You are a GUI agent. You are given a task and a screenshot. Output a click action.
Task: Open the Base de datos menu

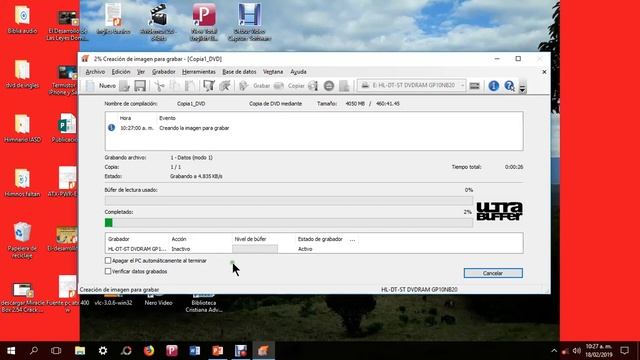tap(239, 72)
